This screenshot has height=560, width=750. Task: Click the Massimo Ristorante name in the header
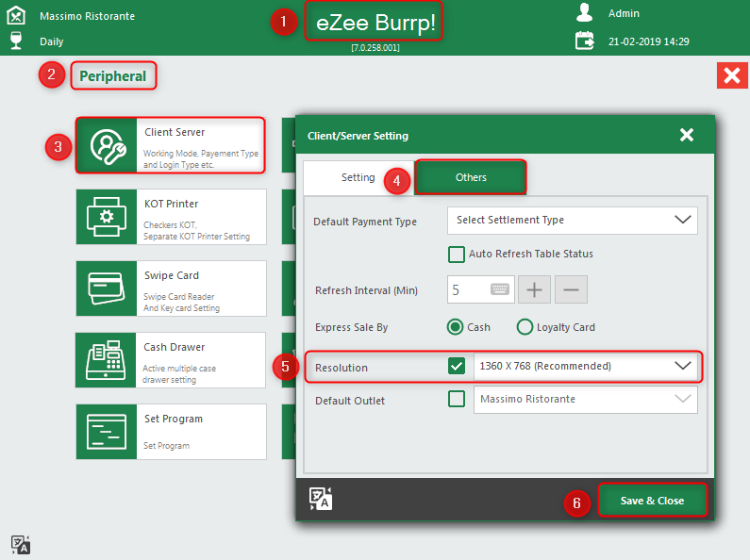pos(88,16)
